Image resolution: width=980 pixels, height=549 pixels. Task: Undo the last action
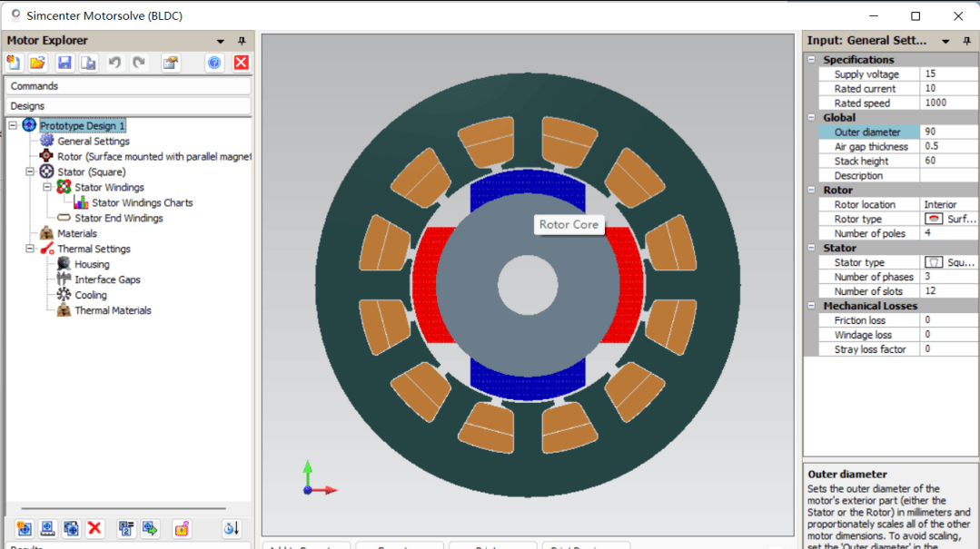tap(114, 63)
